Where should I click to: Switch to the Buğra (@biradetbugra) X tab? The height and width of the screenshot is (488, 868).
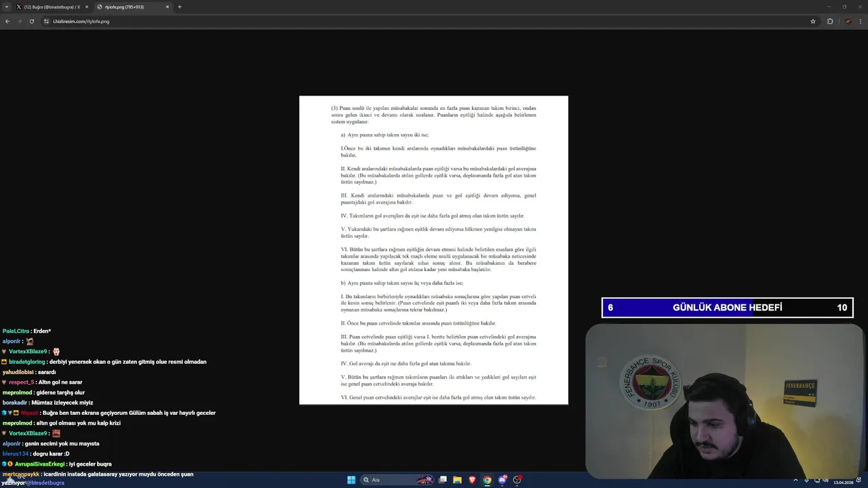click(52, 7)
